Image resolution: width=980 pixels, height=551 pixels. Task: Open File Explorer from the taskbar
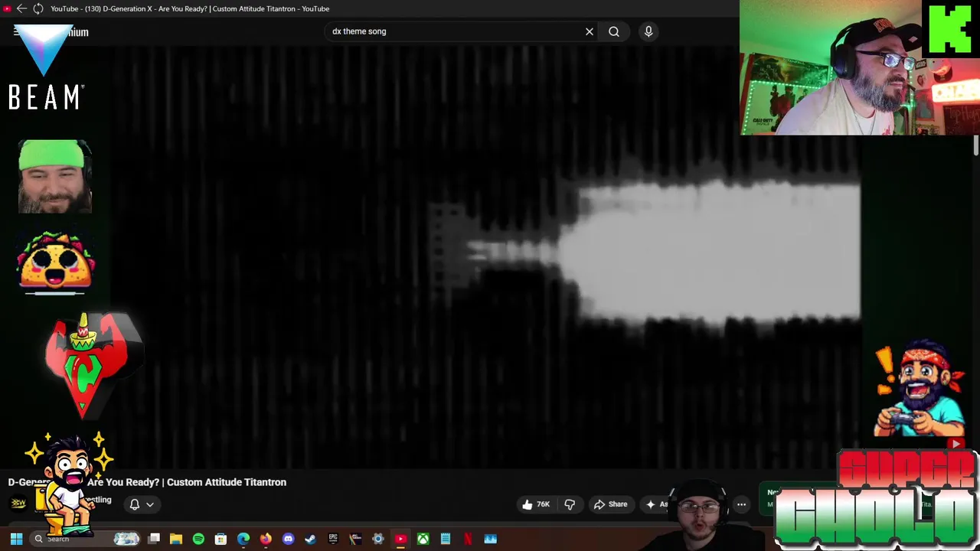[x=176, y=539]
